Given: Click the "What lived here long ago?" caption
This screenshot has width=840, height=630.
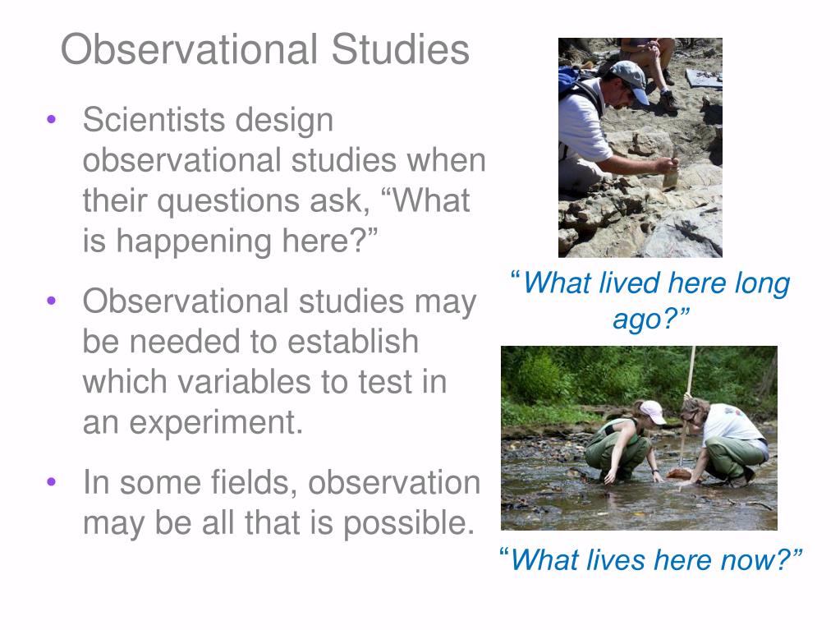Looking at the screenshot, I should pyautogui.click(x=650, y=301).
